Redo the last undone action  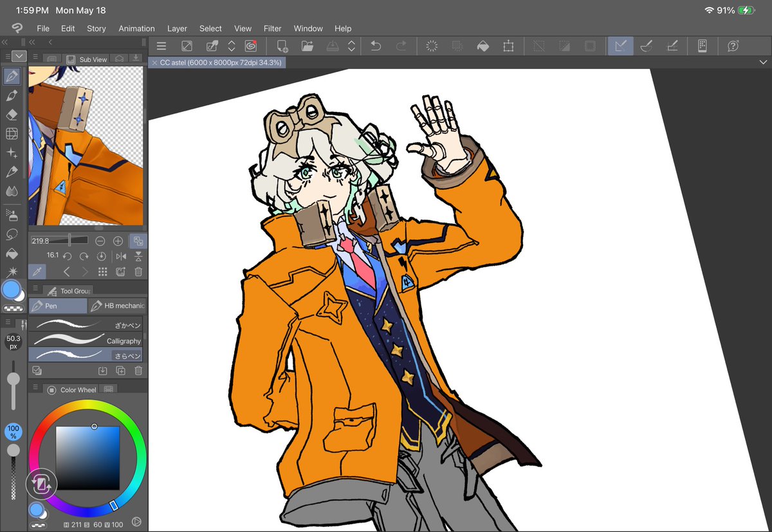coord(401,46)
